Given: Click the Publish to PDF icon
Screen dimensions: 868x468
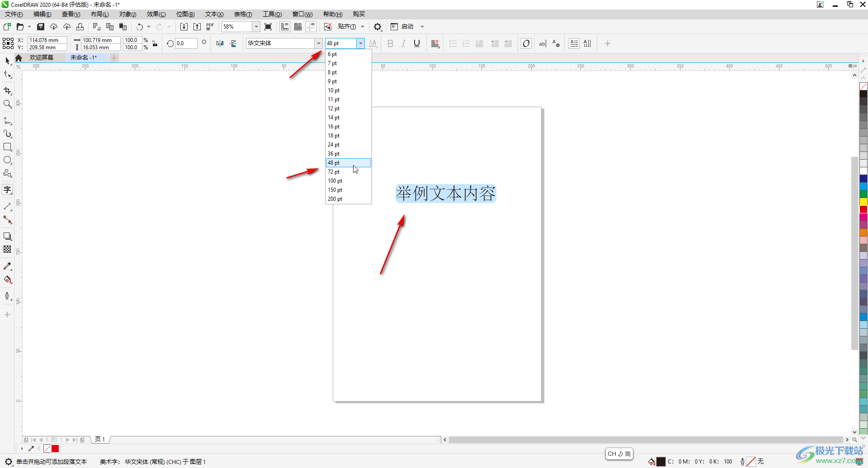Looking at the screenshot, I should pyautogui.click(x=210, y=27).
